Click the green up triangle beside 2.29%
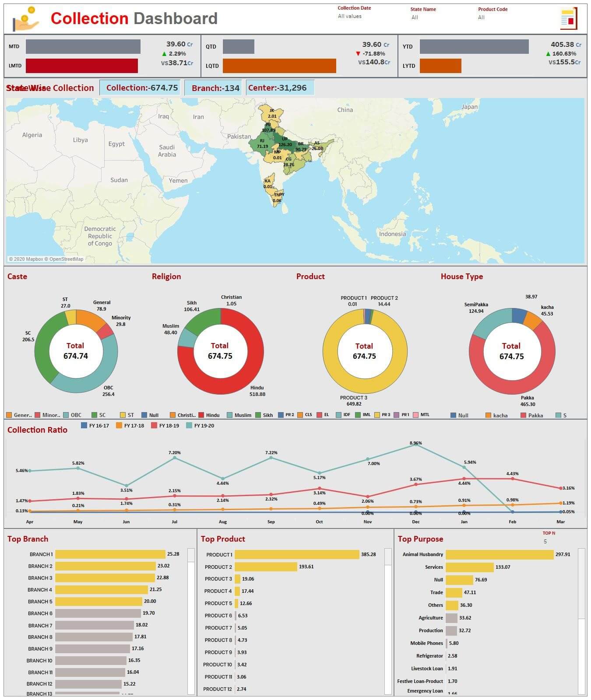Image resolution: width=591 pixels, height=700 pixels. tap(164, 54)
